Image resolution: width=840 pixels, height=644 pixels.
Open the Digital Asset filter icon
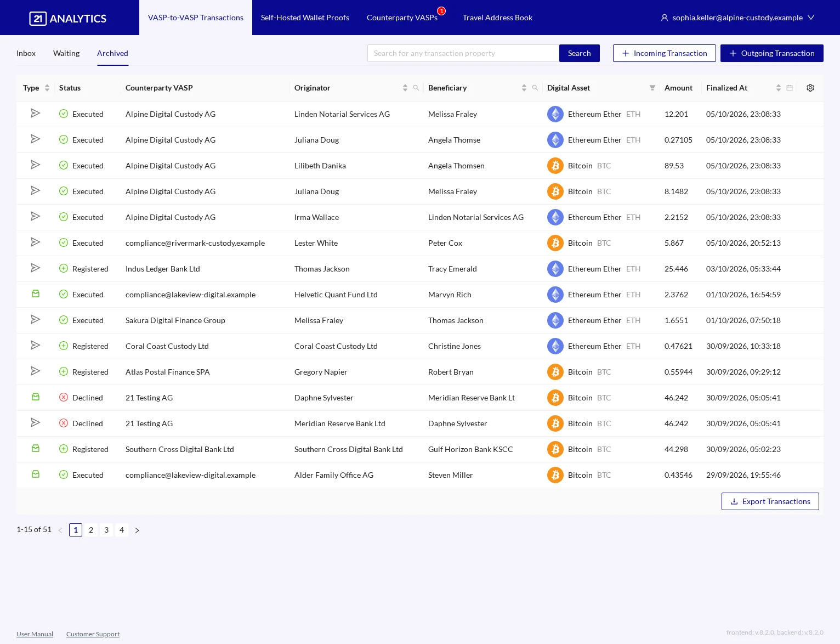tap(652, 88)
